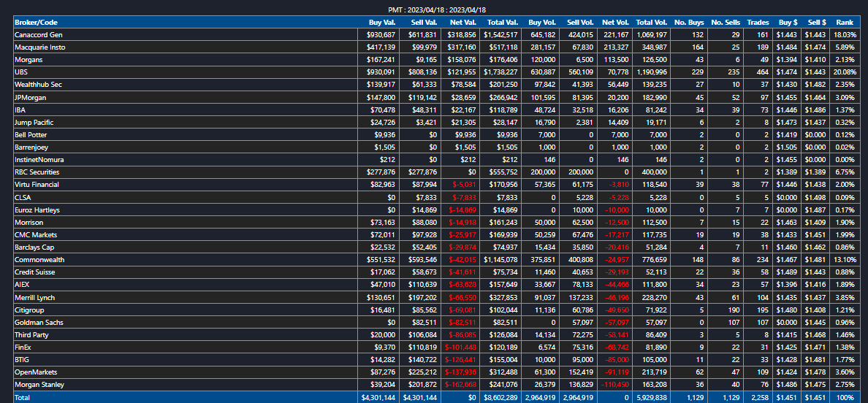Sort table by Sell Val. header
The width and height of the screenshot is (868, 403).
424,23
